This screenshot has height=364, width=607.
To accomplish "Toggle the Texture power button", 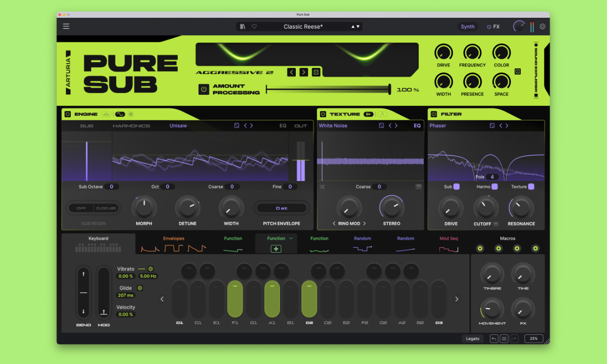I will 323,114.
